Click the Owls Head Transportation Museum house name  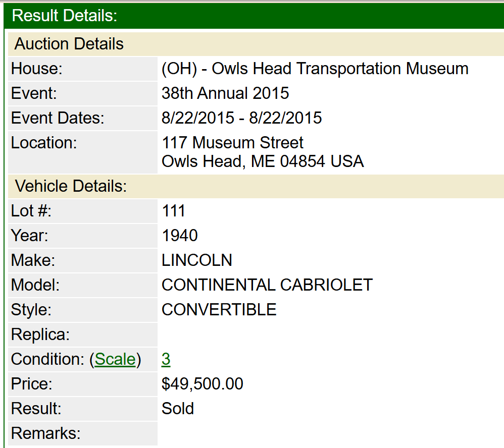315,69
